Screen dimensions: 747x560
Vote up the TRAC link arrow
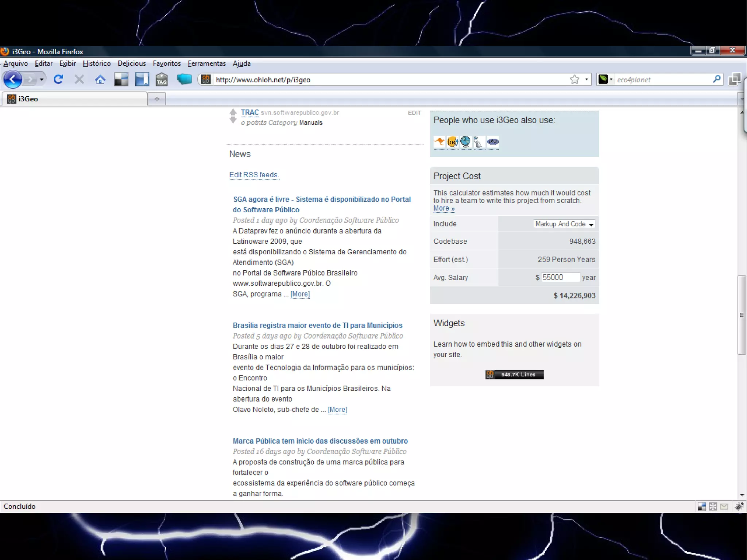click(x=233, y=112)
